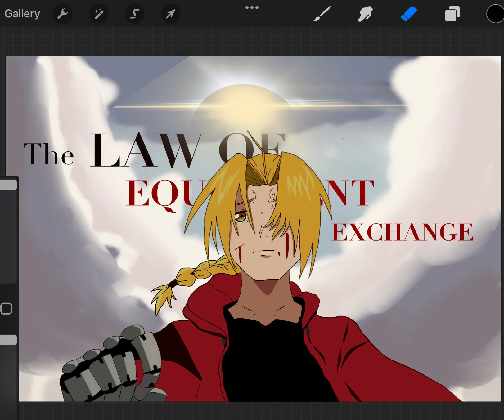Open the Adjustments magic wand menu
Image resolution: width=504 pixels, height=420 pixels.
pyautogui.click(x=99, y=14)
